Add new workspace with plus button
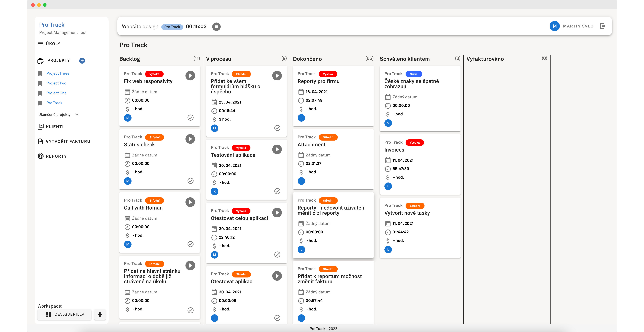 click(x=100, y=315)
